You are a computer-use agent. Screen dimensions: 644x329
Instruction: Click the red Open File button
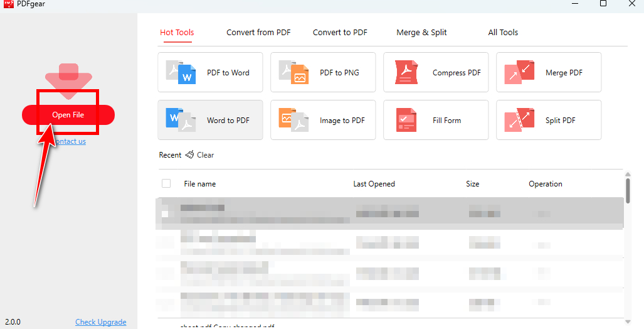click(x=68, y=115)
